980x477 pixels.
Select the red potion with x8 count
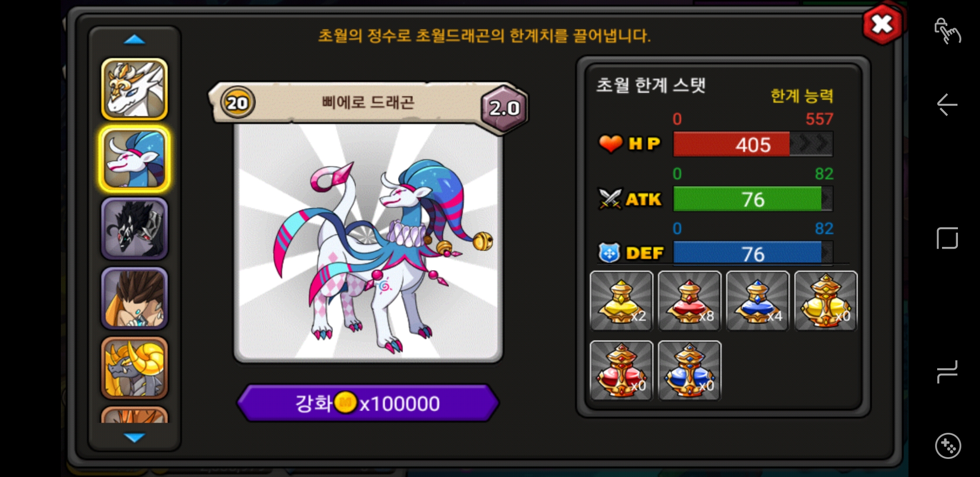pos(690,301)
